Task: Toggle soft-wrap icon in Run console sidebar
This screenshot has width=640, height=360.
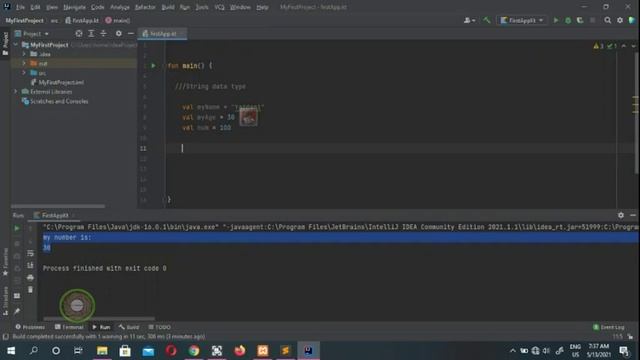Action: (x=30, y=253)
